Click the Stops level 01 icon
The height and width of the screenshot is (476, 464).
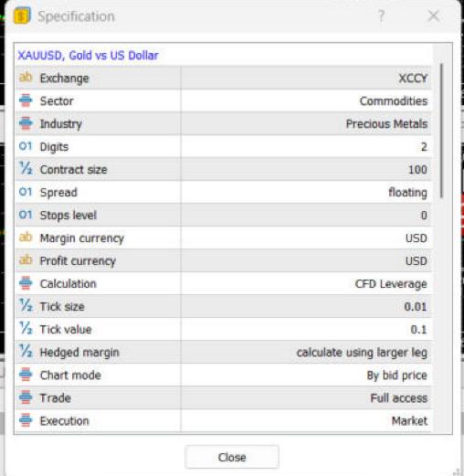click(26, 215)
